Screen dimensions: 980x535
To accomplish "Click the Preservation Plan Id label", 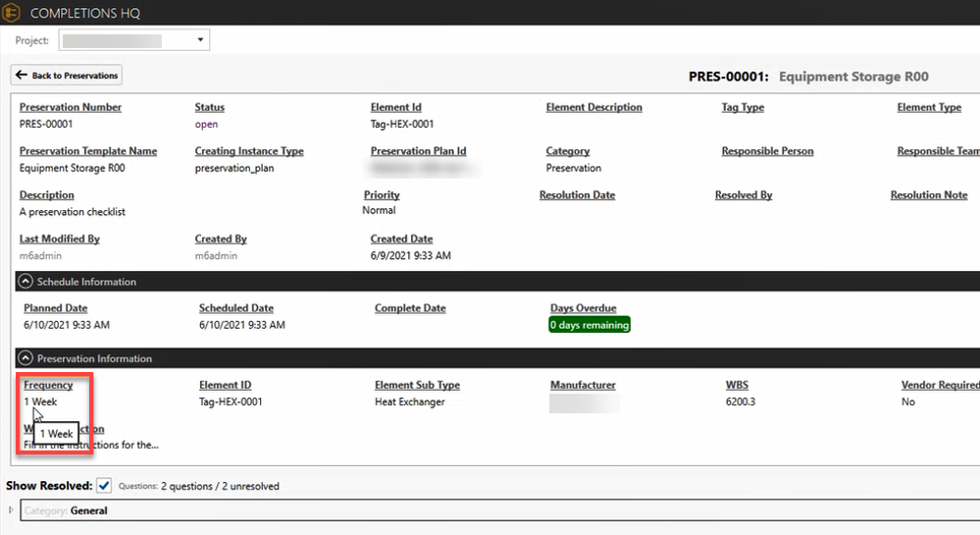I will click(418, 151).
